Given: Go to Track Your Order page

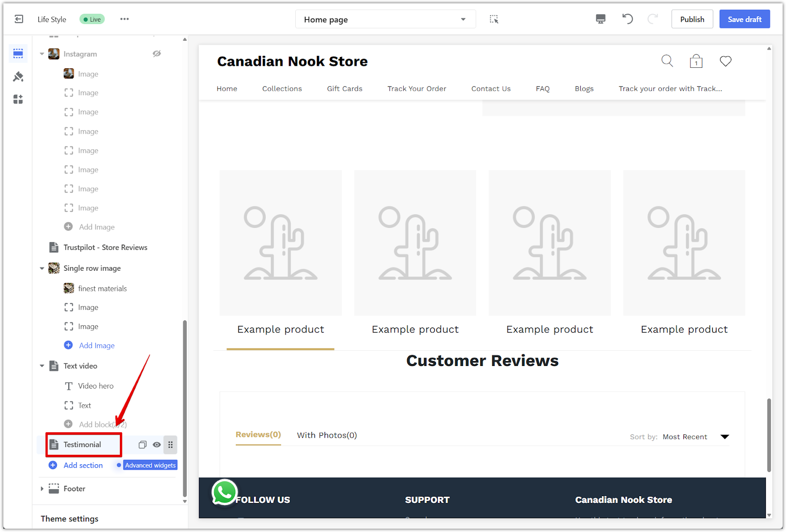Looking at the screenshot, I should coord(417,89).
